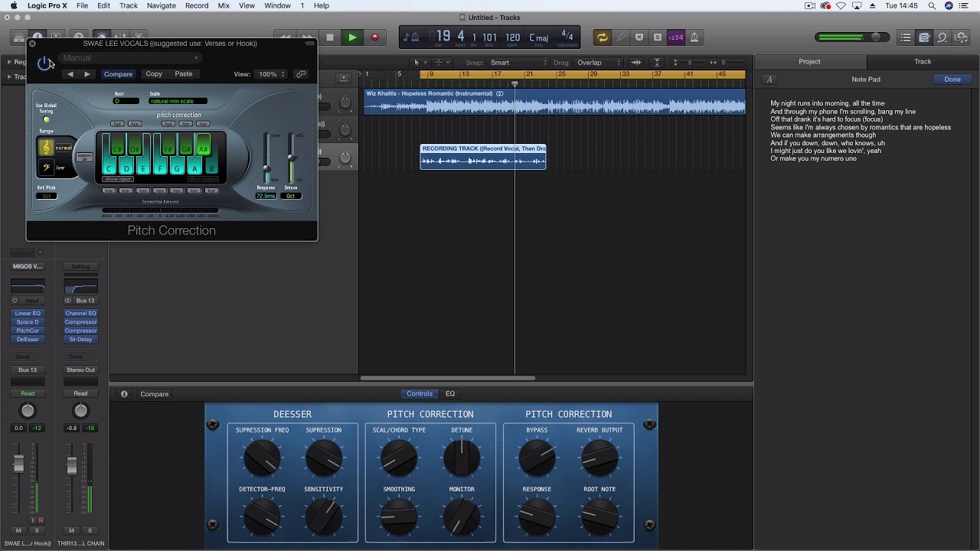Adjust the Detune slider handle

291,158
